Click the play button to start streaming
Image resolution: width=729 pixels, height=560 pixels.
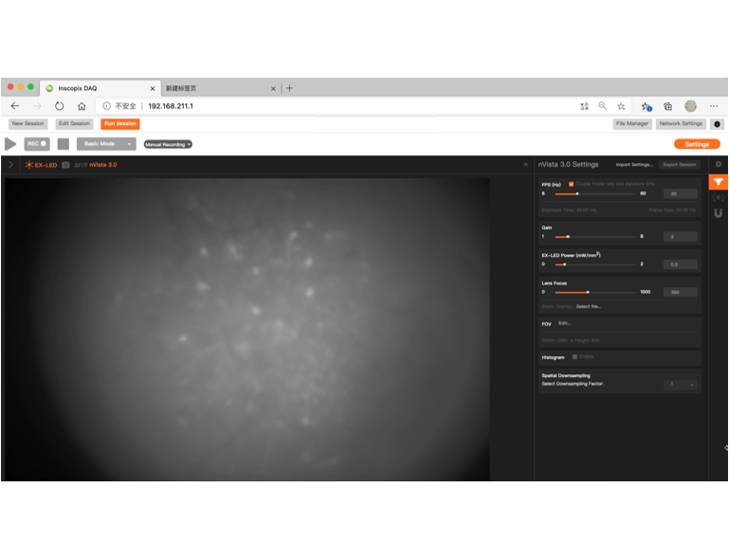click(10, 144)
